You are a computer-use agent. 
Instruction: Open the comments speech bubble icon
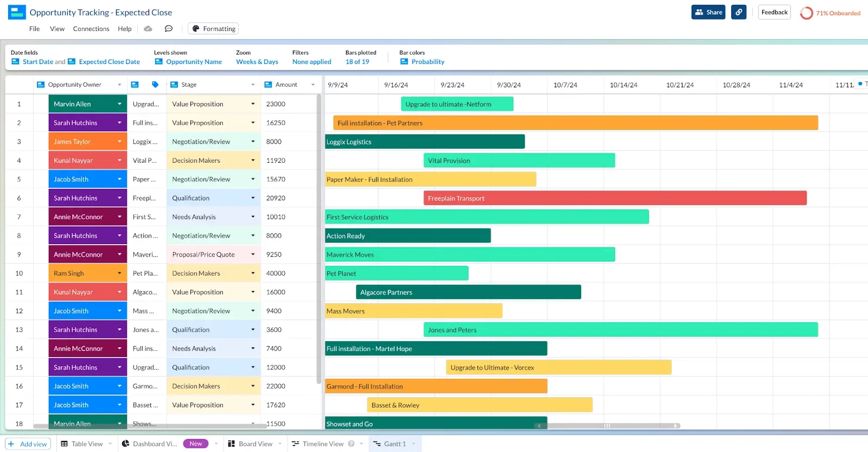click(x=169, y=29)
